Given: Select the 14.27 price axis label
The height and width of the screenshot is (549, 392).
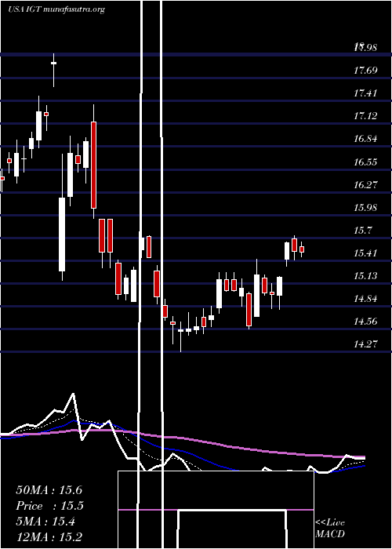Looking at the screenshot, I should [x=365, y=344].
